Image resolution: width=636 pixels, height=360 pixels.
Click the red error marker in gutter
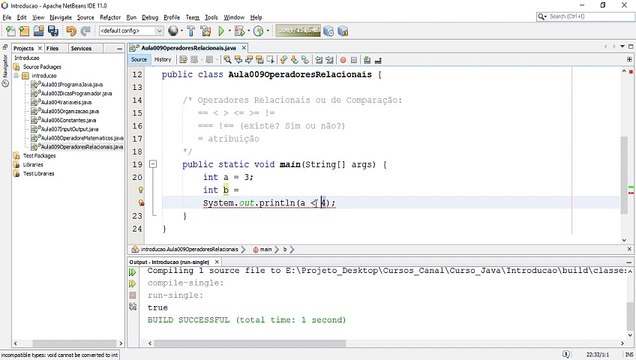pos(141,203)
